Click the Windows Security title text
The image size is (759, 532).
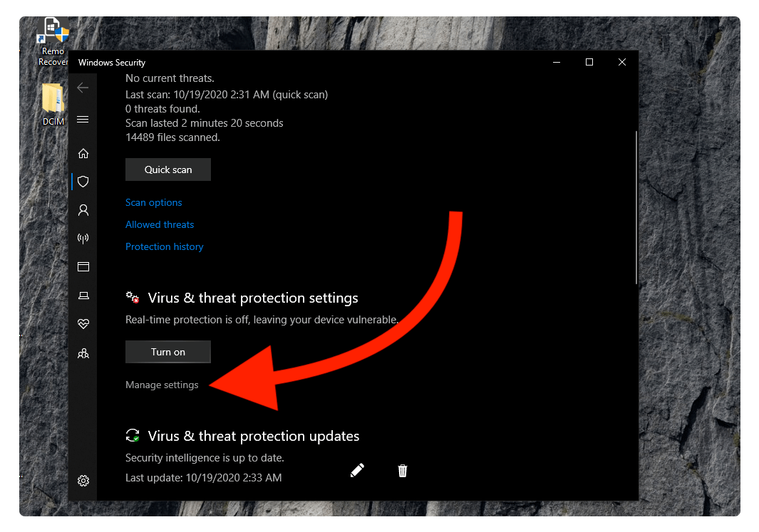(112, 63)
